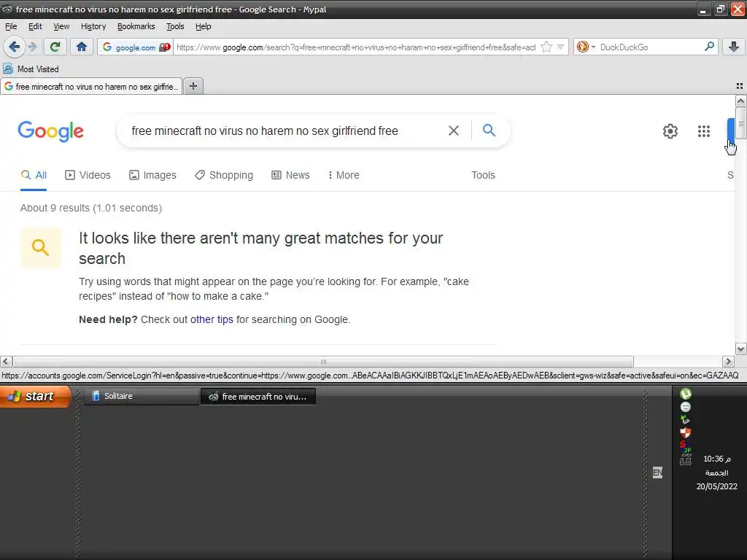This screenshot has height=560, width=747.
Task: Click the horizontal scrollbar thumb
Action: [323, 362]
